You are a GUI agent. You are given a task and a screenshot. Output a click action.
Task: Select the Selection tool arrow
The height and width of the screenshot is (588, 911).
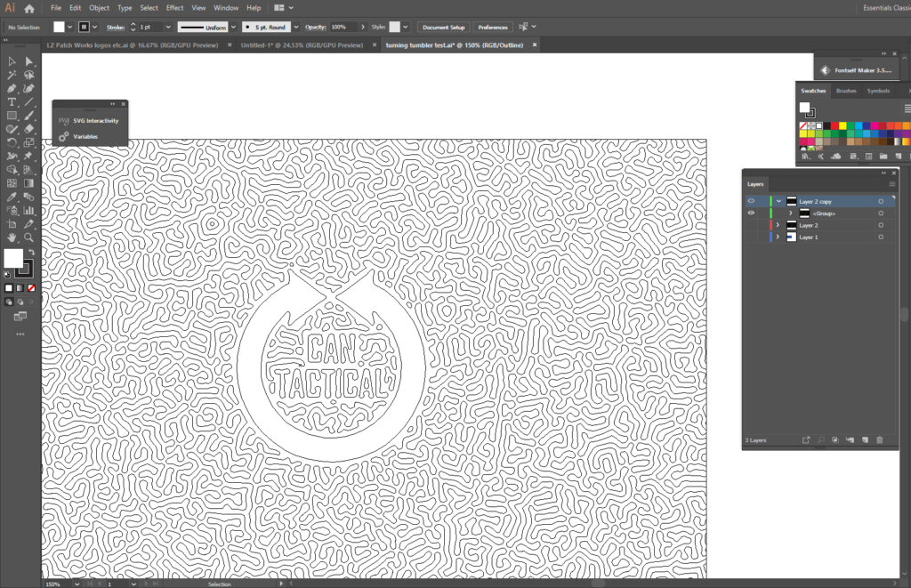click(12, 61)
